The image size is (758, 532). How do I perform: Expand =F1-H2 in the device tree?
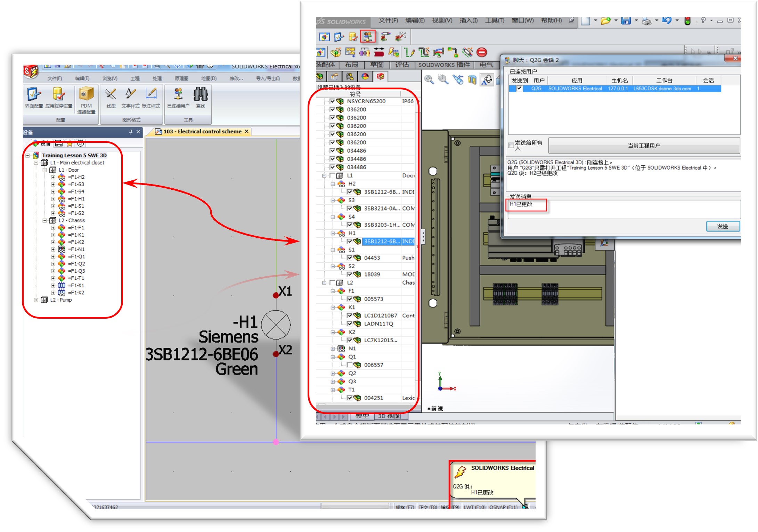pos(53,177)
